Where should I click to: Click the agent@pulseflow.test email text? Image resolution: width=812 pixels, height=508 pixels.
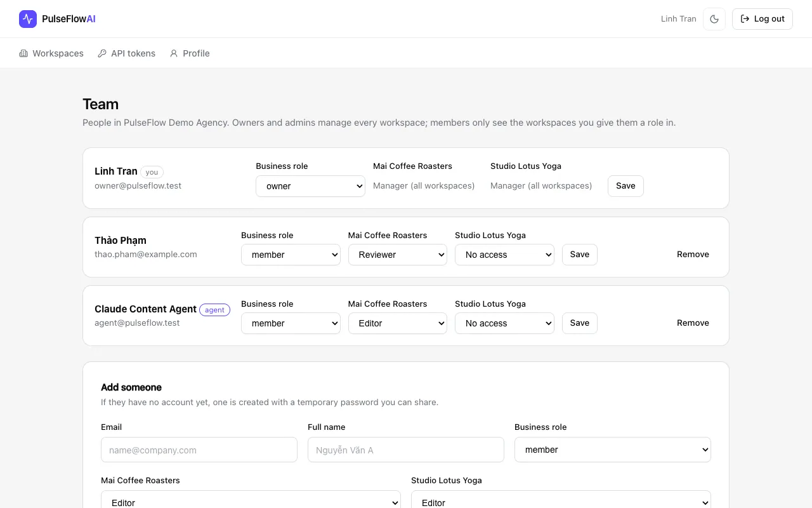tap(137, 323)
